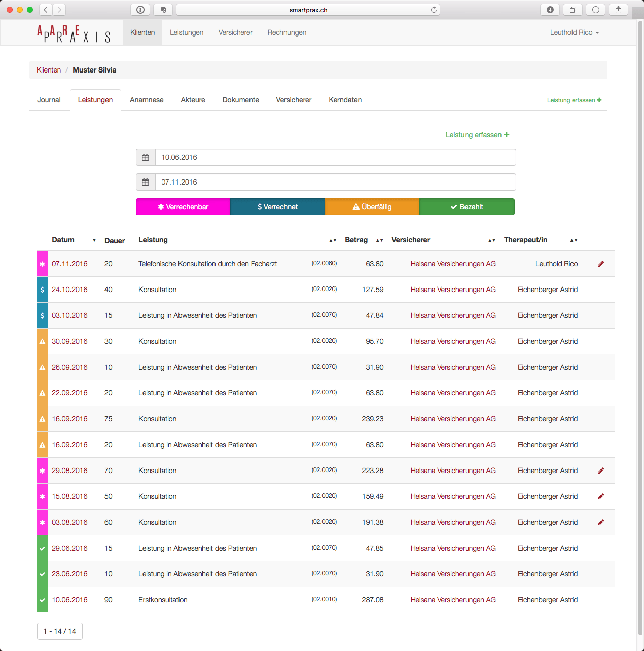
Task: Click the calendar icon beside 10.06.2016 field
Action: click(146, 157)
